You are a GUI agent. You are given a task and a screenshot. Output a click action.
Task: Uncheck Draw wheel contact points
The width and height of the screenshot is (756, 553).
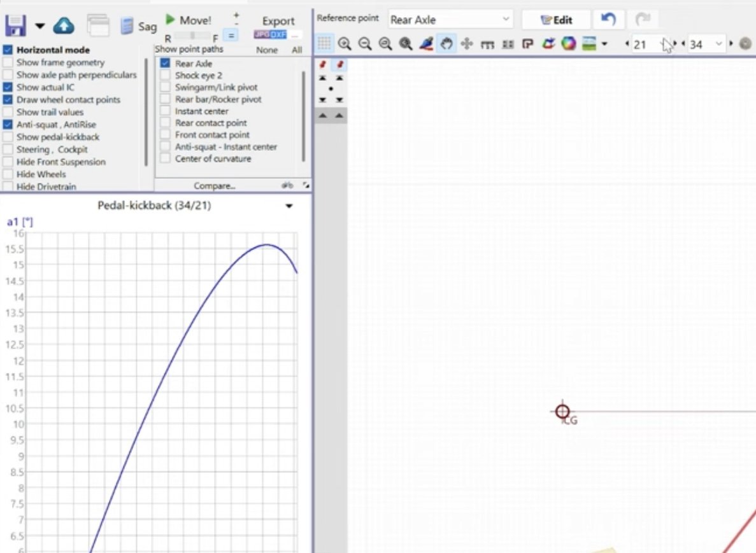[8, 100]
